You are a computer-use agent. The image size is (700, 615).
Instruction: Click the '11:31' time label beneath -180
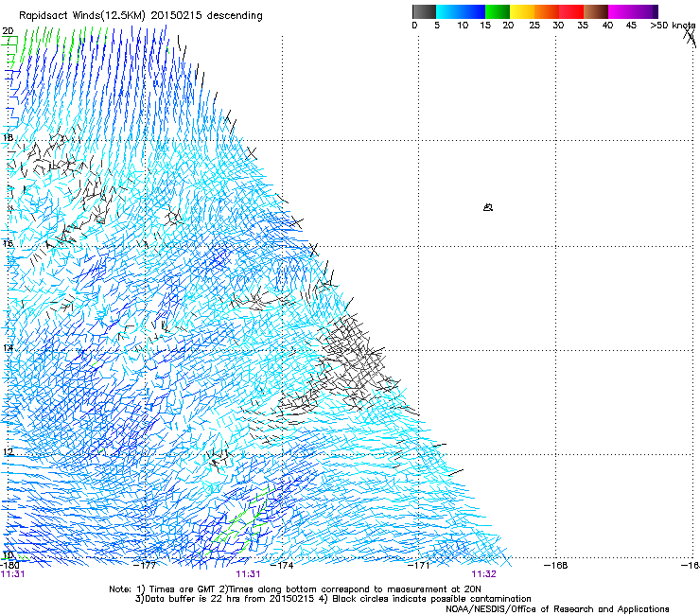[12, 574]
